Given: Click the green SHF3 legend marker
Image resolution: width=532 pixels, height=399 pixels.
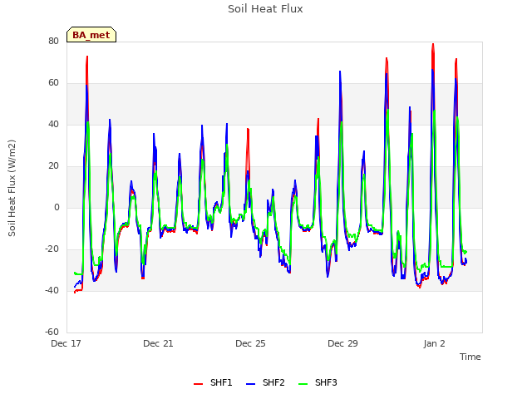Looking at the screenshot, I should [x=303, y=384].
